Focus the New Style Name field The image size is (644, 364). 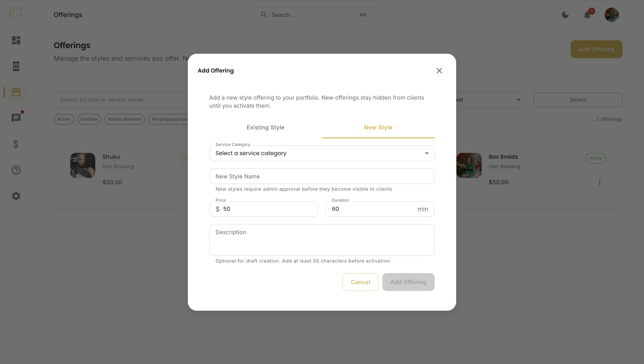pyautogui.click(x=322, y=176)
